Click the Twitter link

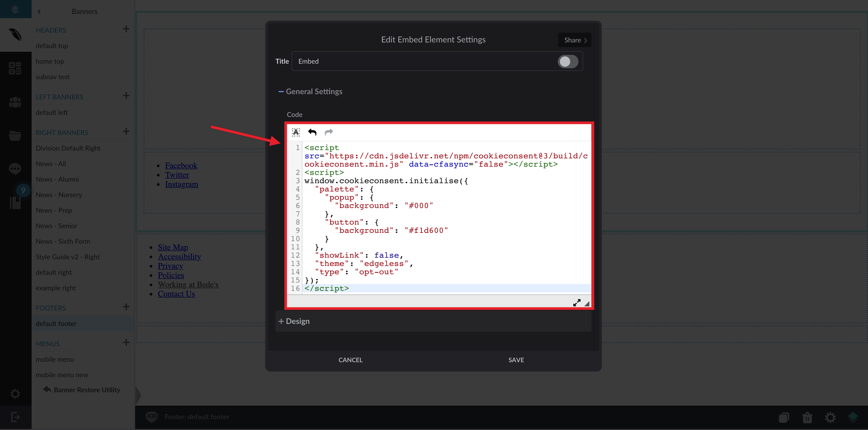[x=177, y=175]
